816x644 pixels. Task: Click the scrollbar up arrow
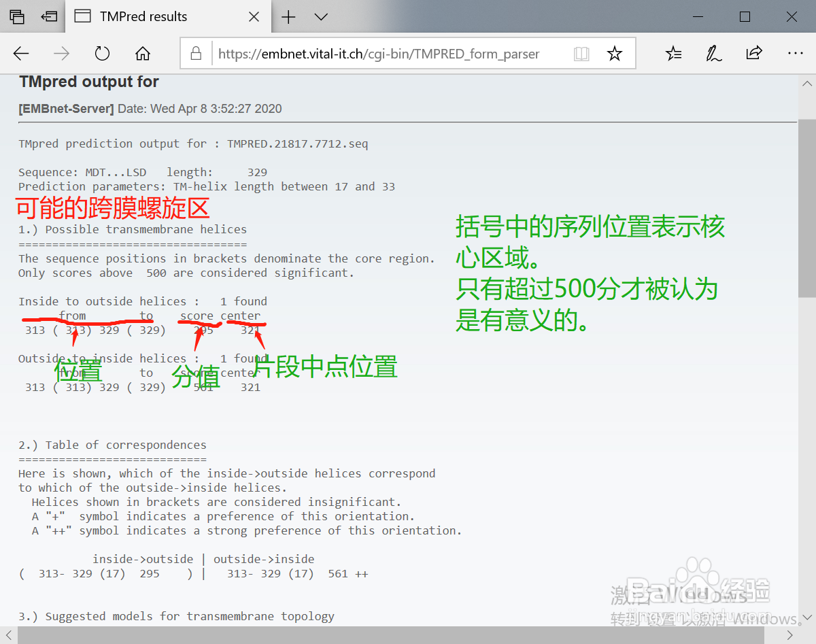tap(806, 83)
